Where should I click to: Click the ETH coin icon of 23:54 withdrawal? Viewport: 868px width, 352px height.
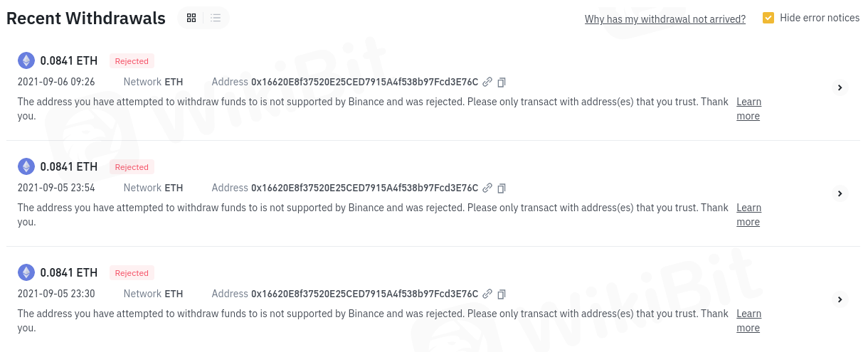(x=26, y=166)
